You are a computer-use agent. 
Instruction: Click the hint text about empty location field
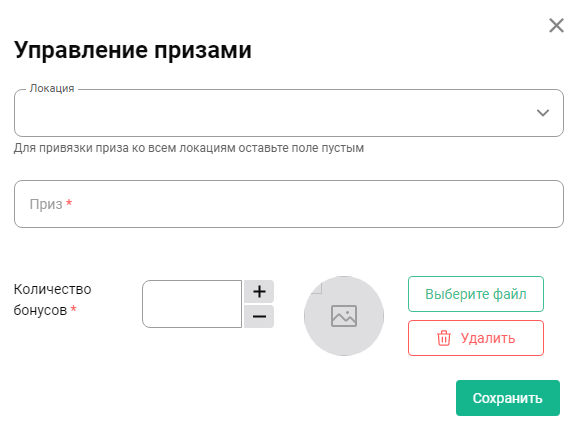coord(189,148)
